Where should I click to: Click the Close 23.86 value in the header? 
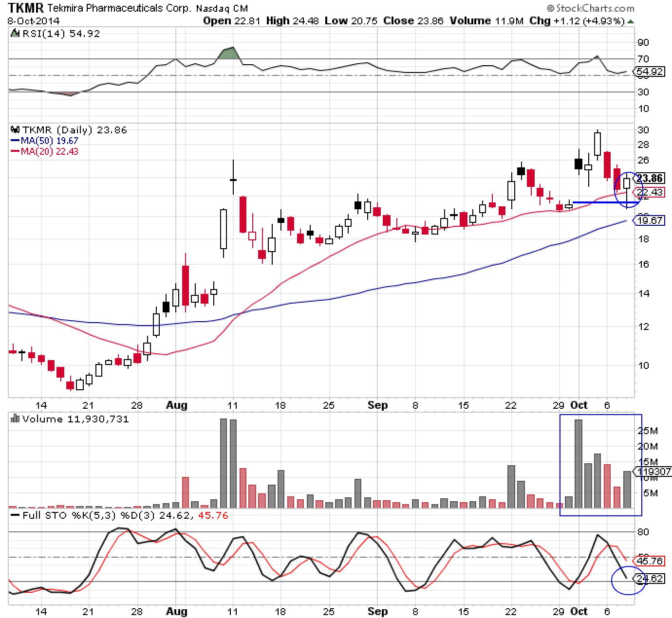click(x=413, y=21)
